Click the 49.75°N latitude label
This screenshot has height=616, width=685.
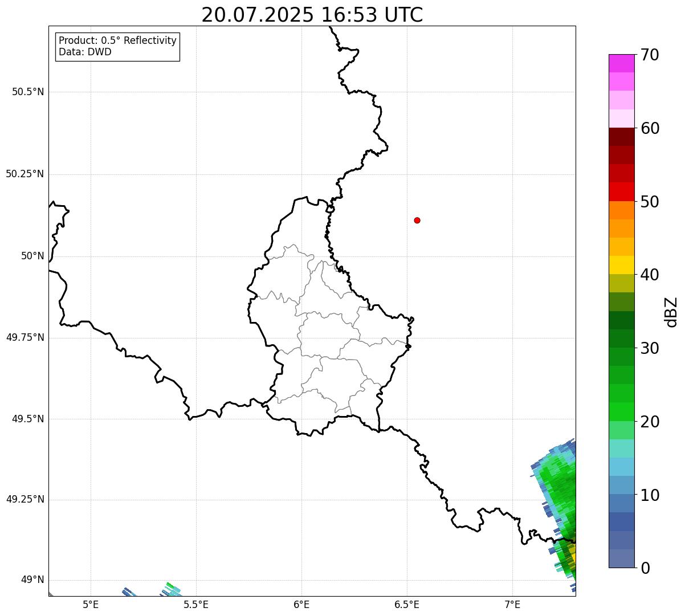25,337
